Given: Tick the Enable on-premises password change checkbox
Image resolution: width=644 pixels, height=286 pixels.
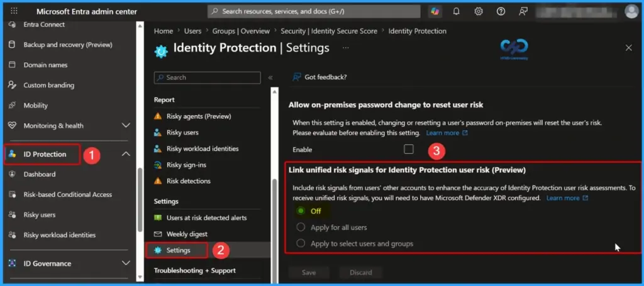Looking at the screenshot, I should coord(408,149).
